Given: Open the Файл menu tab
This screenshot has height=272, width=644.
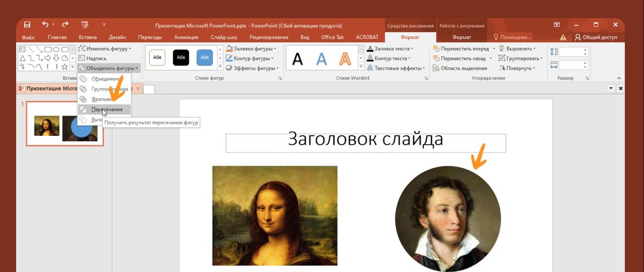Looking at the screenshot, I should click(x=28, y=38).
